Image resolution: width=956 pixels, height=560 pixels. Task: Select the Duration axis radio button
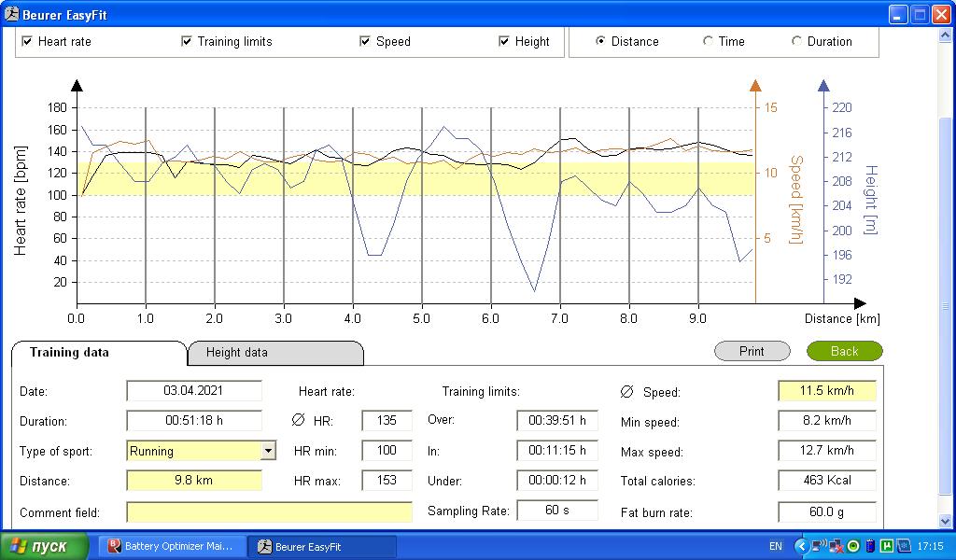click(x=796, y=41)
